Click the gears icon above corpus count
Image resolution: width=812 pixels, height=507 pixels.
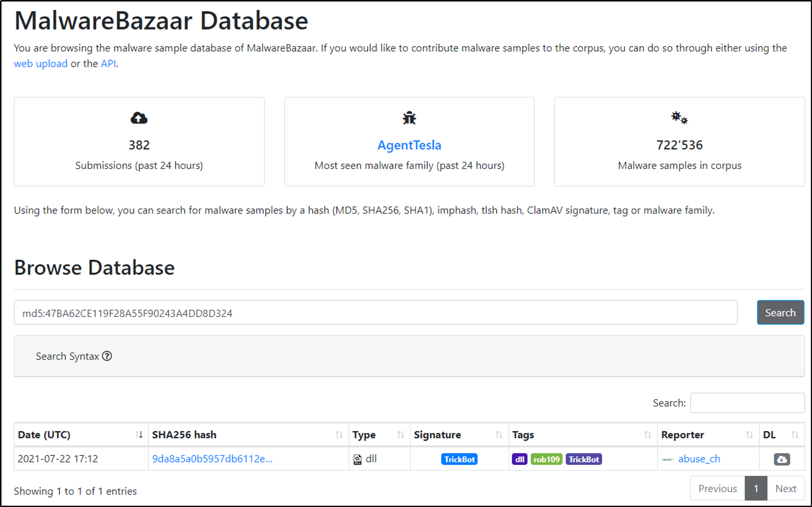679,118
